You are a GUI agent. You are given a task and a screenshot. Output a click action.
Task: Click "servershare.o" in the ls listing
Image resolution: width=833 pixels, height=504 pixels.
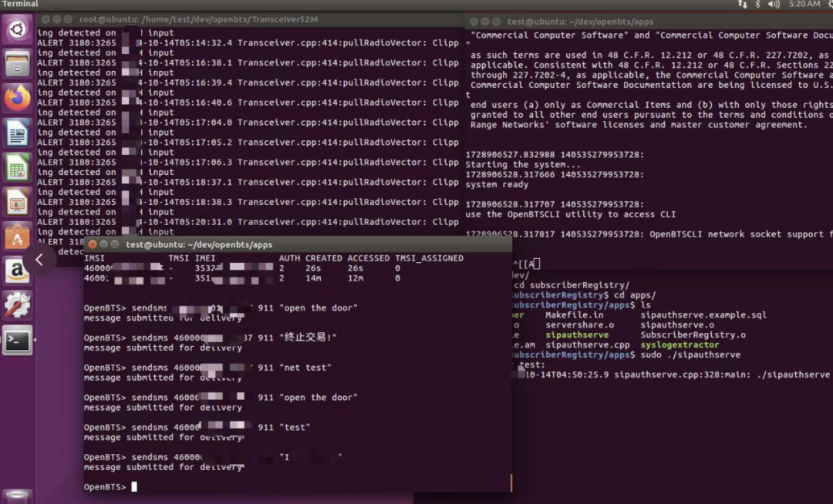pos(579,324)
